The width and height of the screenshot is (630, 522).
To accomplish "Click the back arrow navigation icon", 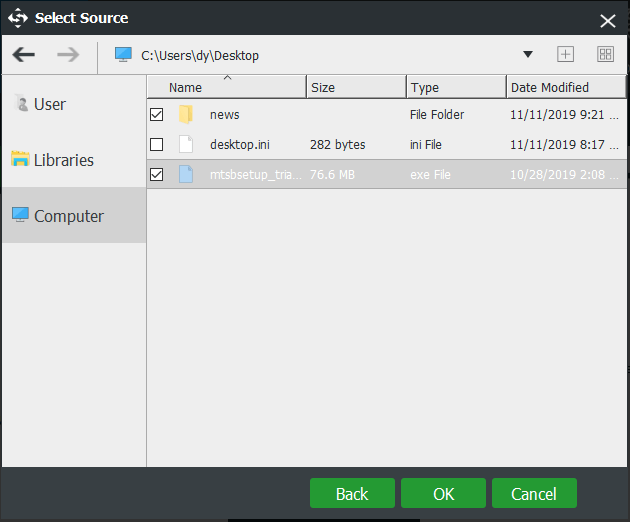I will click(24, 54).
